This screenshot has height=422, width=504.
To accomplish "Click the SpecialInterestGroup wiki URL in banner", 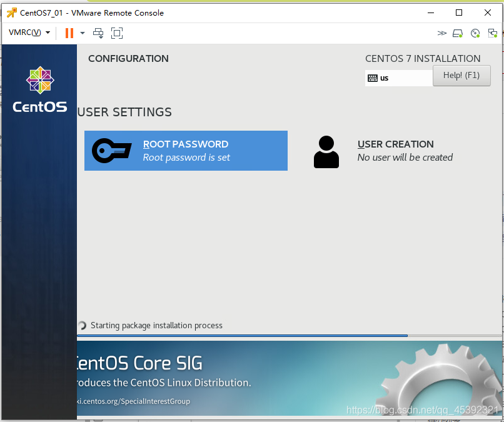I will (133, 401).
